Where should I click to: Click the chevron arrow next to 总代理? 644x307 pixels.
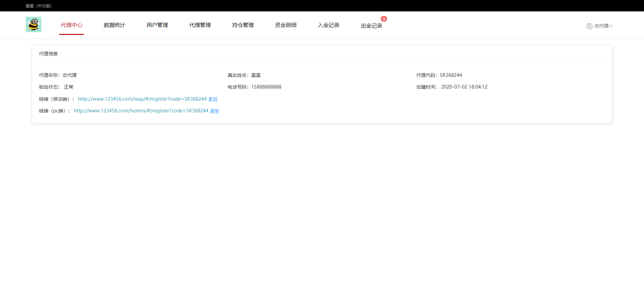pos(611,26)
